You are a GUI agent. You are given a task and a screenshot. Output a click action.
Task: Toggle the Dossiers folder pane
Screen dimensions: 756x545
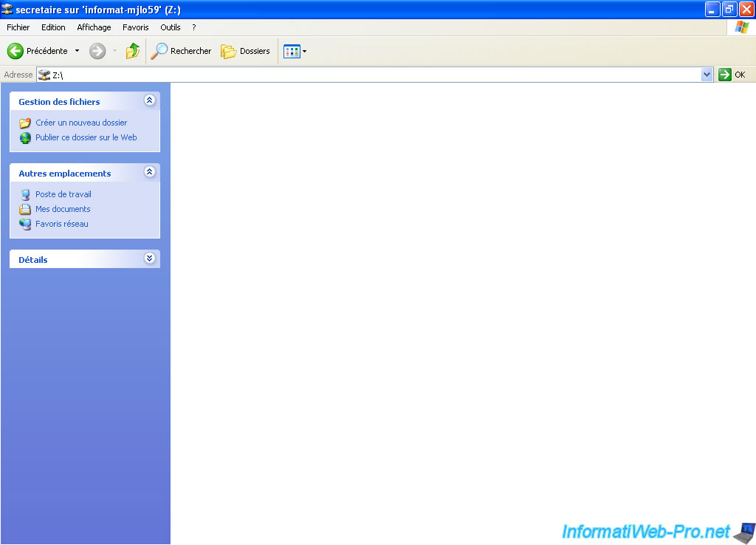click(x=246, y=51)
